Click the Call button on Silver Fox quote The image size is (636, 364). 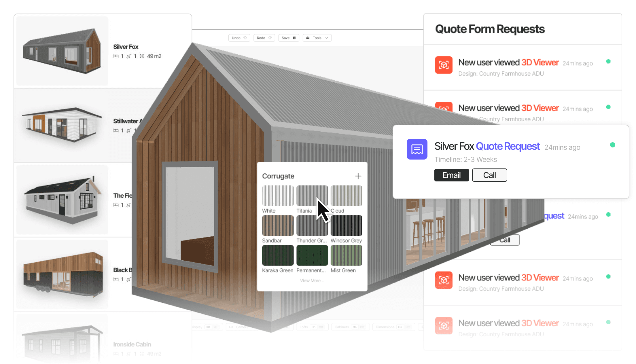(x=489, y=175)
